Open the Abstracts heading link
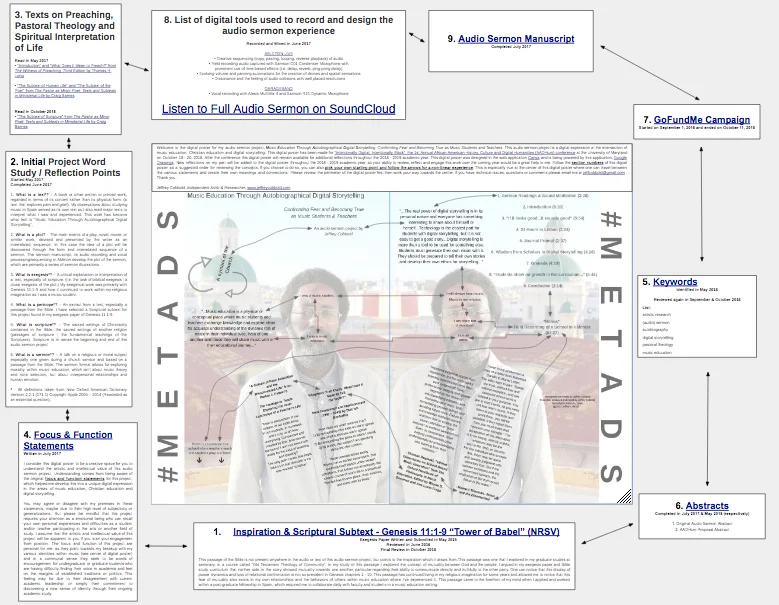This screenshot has height=605, width=779. pyautogui.click(x=707, y=506)
